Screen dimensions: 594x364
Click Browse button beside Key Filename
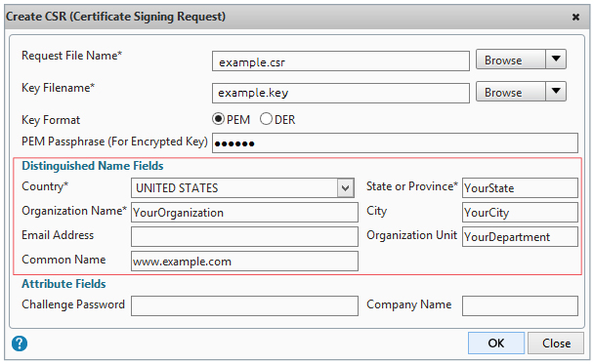coord(511,91)
